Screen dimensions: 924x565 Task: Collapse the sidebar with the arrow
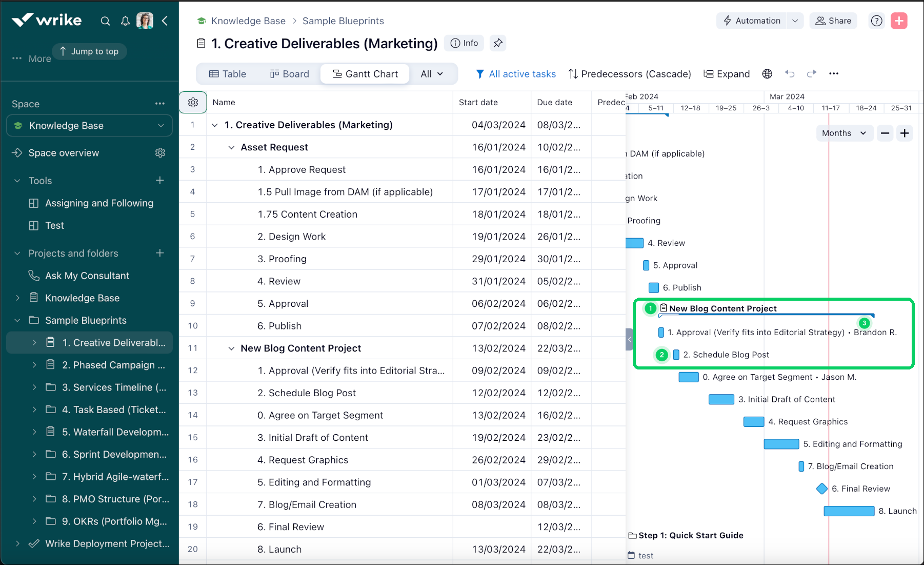click(x=165, y=21)
